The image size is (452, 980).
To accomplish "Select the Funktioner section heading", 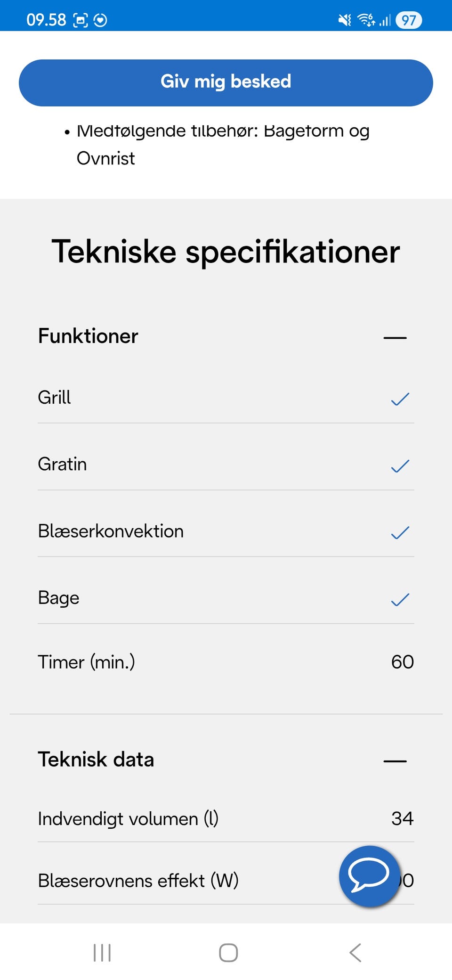I will 88,336.
